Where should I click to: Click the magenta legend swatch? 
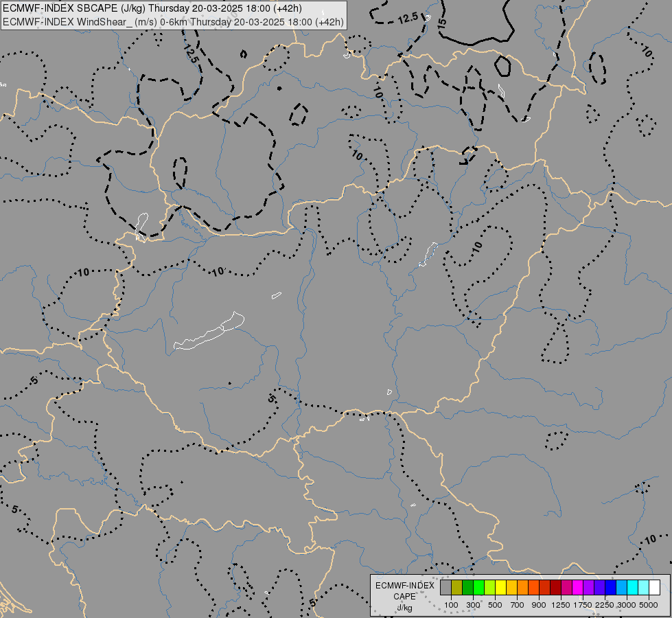pos(578,587)
